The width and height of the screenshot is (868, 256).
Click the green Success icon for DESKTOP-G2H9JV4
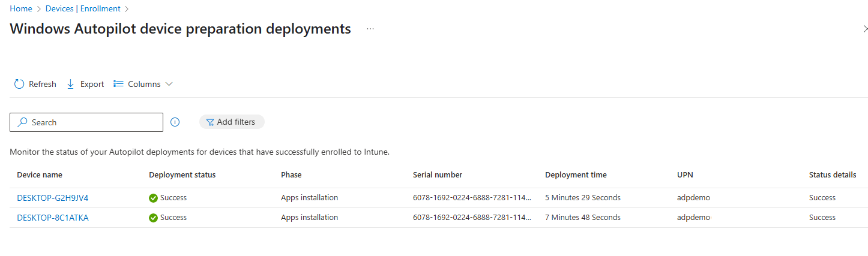pos(154,198)
